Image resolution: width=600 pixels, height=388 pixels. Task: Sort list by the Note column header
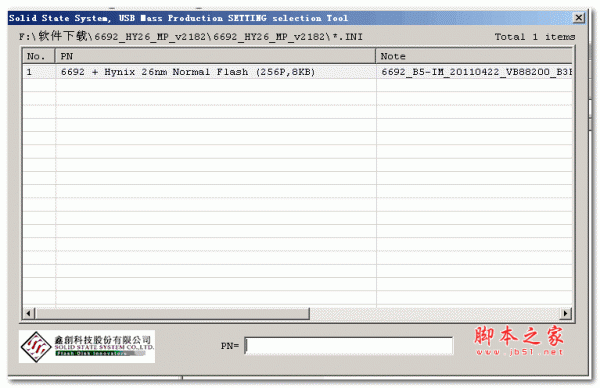tap(474, 56)
